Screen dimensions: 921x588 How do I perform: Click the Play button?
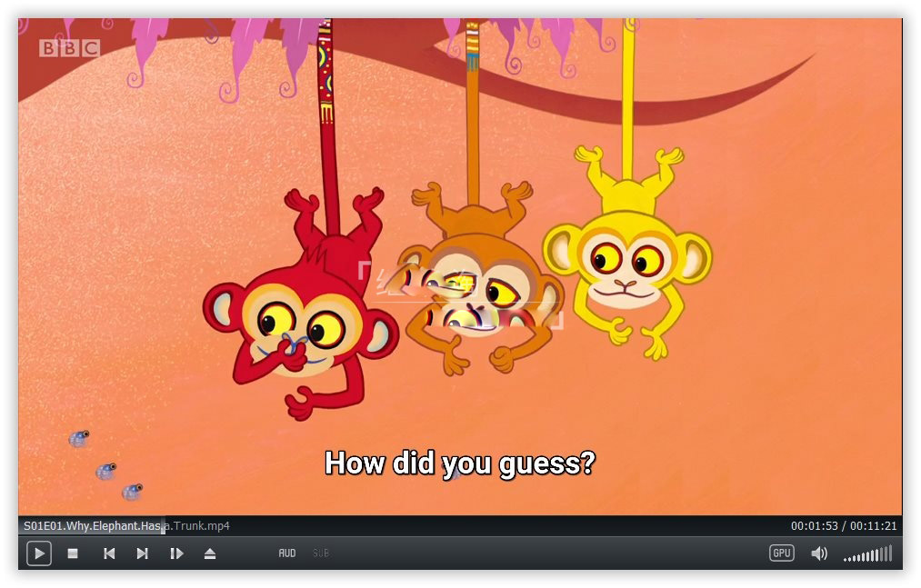(39, 553)
